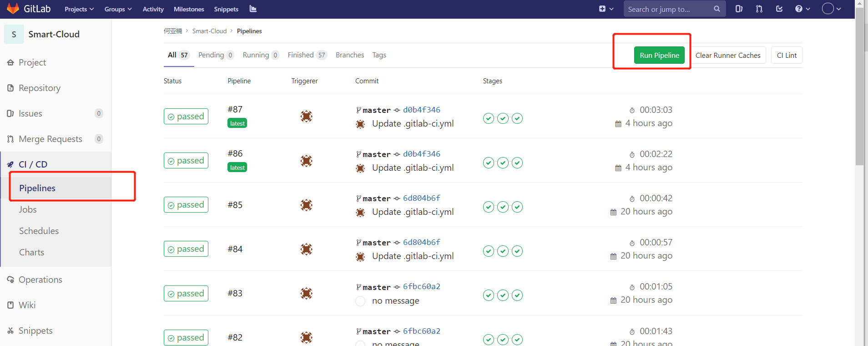Select the Pending tab
The height and width of the screenshot is (346, 868).
(x=216, y=55)
